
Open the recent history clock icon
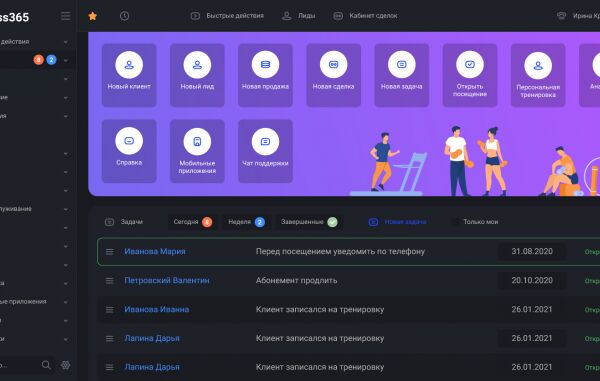click(124, 16)
